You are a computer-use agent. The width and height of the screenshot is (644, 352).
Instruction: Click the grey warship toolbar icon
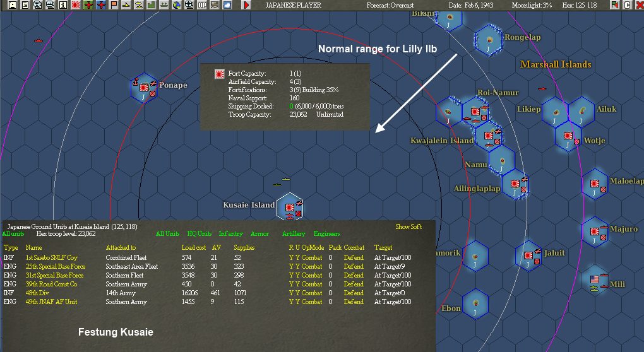click(x=164, y=5)
